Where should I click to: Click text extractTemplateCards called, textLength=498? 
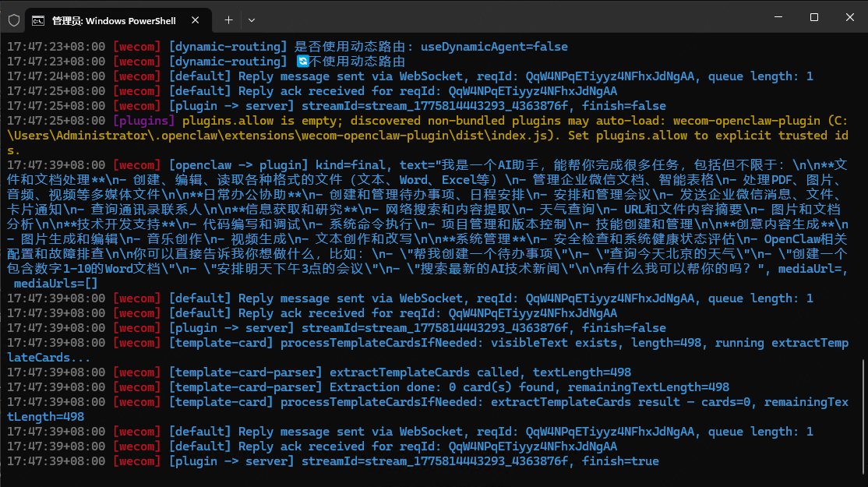point(480,372)
